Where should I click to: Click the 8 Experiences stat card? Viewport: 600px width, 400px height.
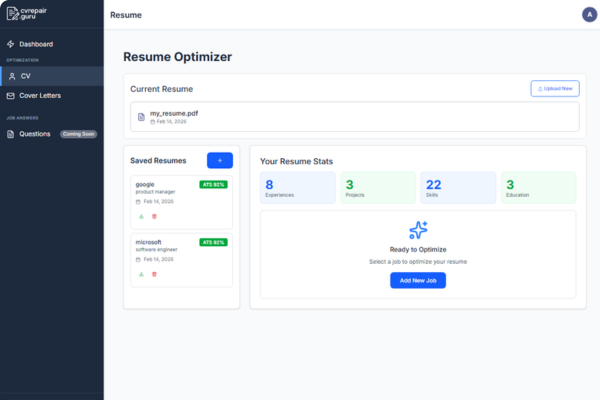298,188
